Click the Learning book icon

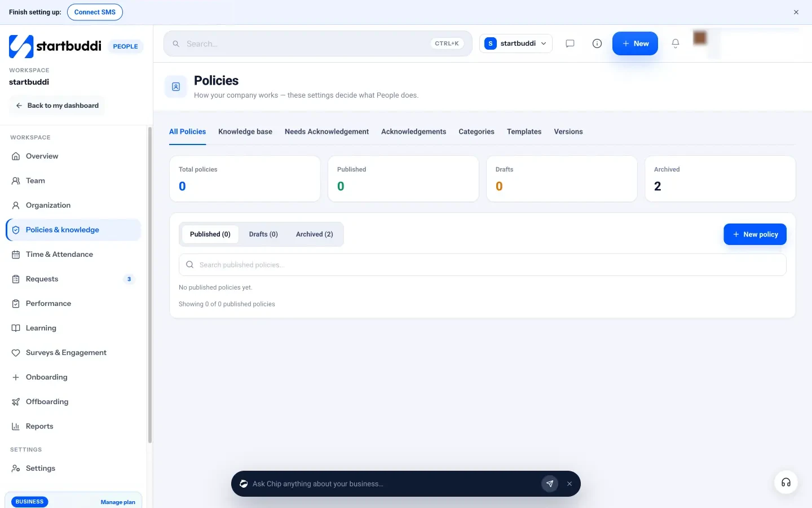point(16,328)
